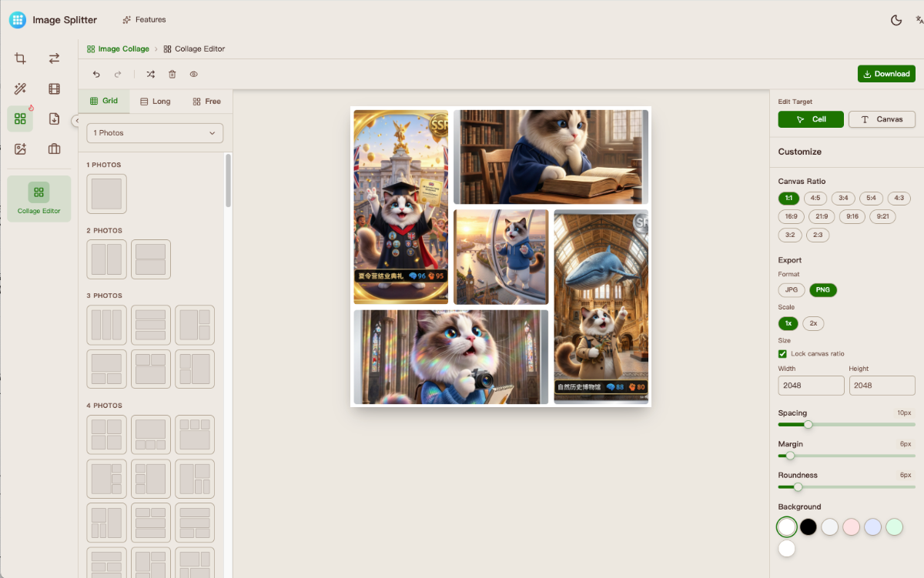Switch Edit Target to Canvas
This screenshot has height=578, width=924.
pyautogui.click(x=882, y=119)
